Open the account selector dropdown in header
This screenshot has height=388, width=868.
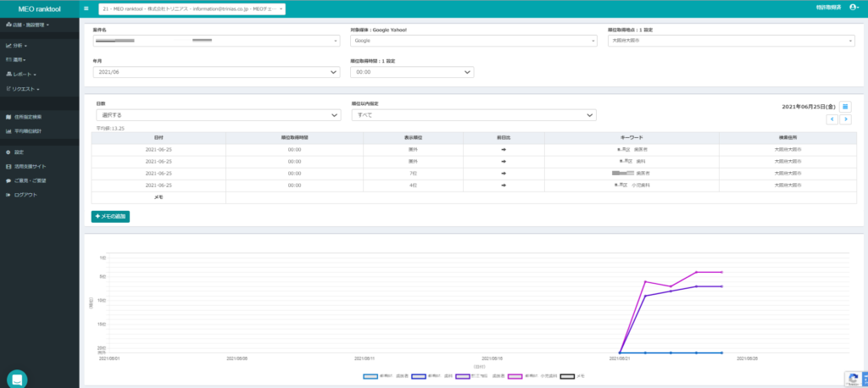[192, 8]
